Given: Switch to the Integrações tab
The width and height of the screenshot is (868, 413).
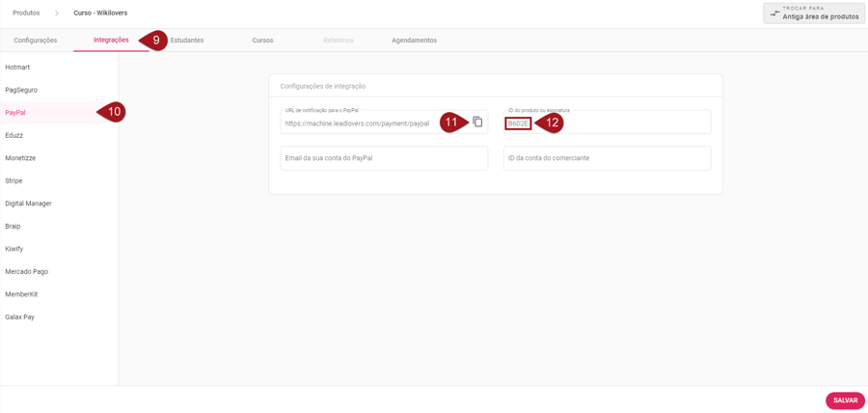Looking at the screenshot, I should [111, 41].
